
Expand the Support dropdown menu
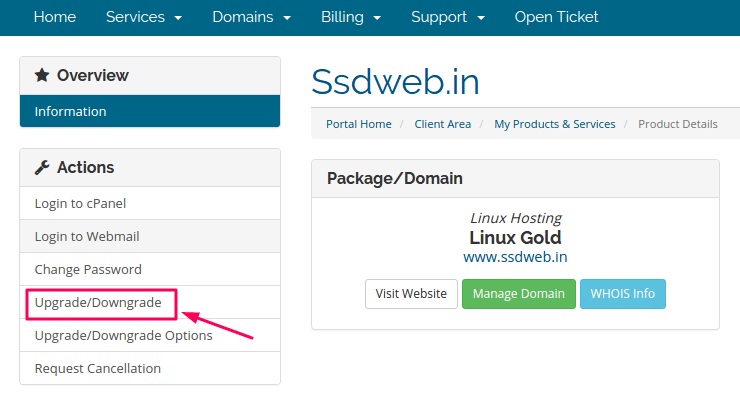tap(448, 17)
